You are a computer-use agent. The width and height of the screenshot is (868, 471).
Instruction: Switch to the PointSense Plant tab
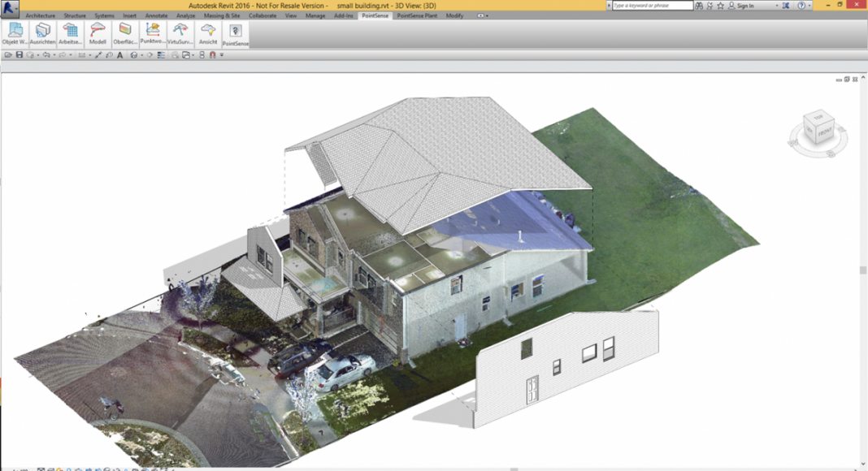[x=418, y=15]
